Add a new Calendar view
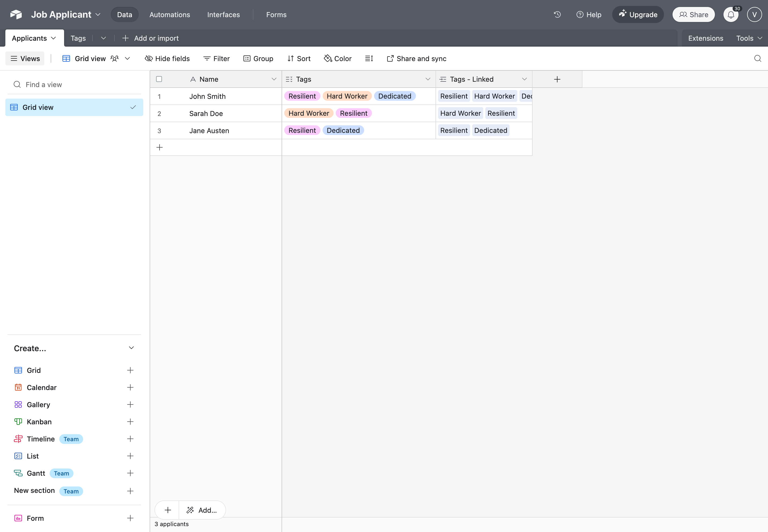The height and width of the screenshot is (532, 768). (x=130, y=387)
